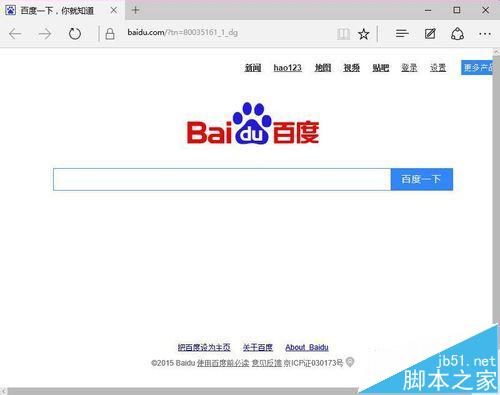500x395 pixels.
Task: Open the 地图 link
Action: coord(323,68)
